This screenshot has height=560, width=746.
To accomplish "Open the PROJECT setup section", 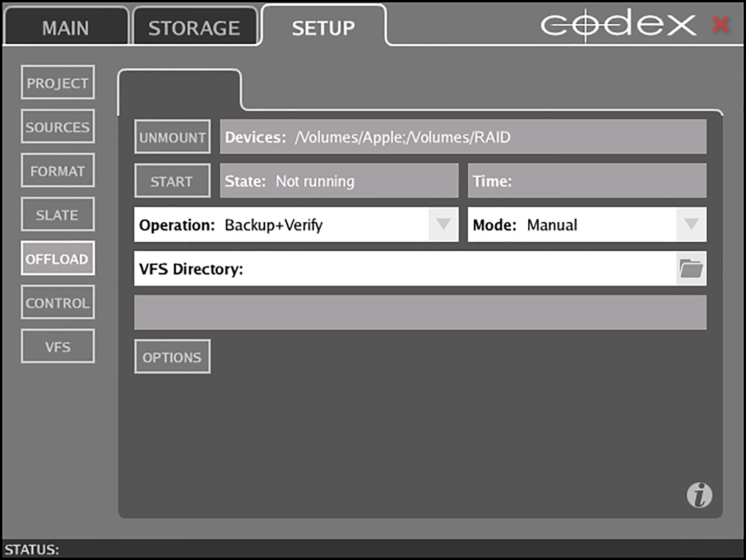I will (58, 82).
